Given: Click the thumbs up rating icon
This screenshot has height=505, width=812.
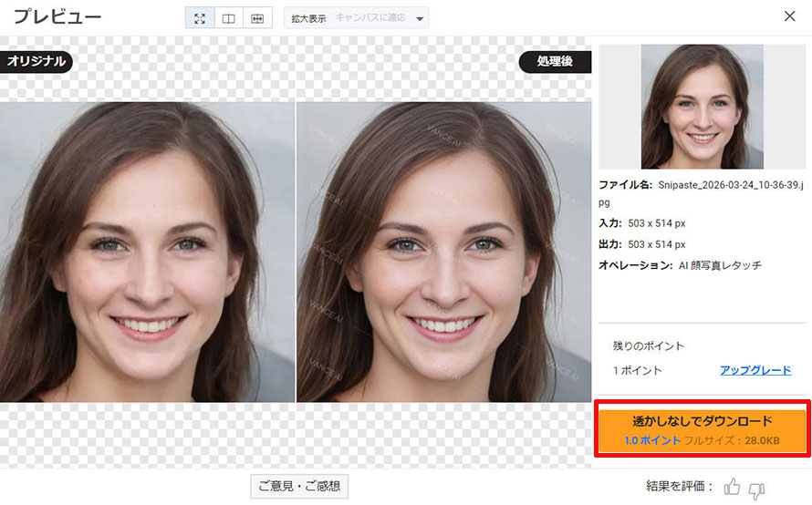Looking at the screenshot, I should [732, 487].
